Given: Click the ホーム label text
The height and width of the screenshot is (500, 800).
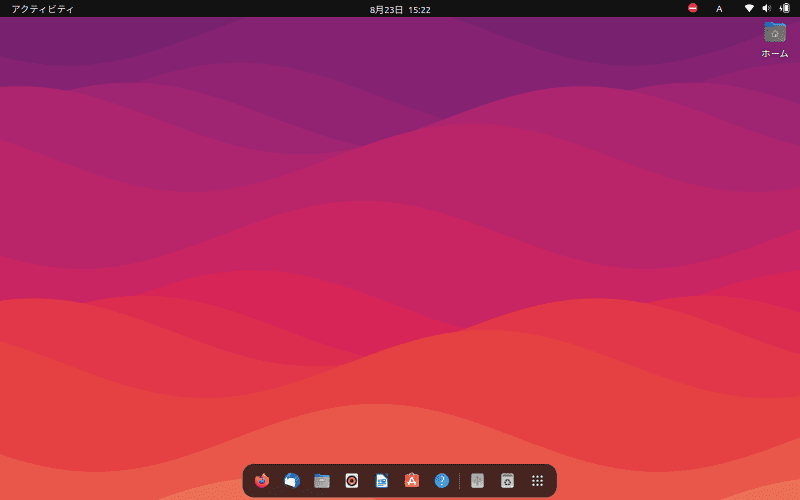Looking at the screenshot, I should pyautogui.click(x=775, y=54).
